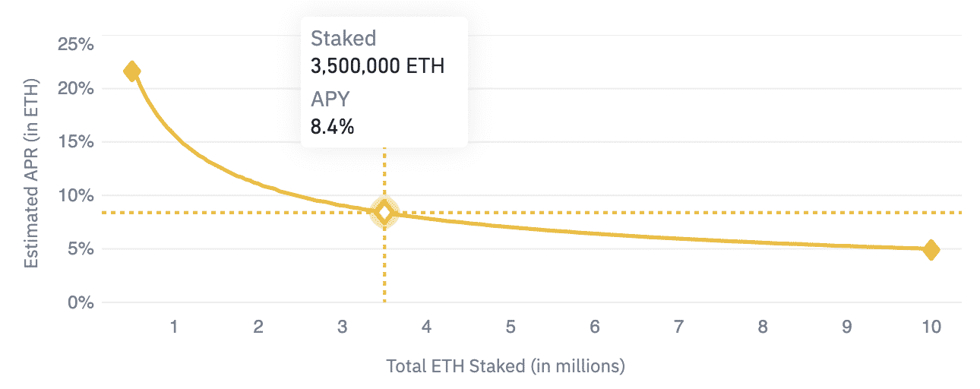
Task: Click the "Staked" label in the tooltip
Action: (343, 38)
